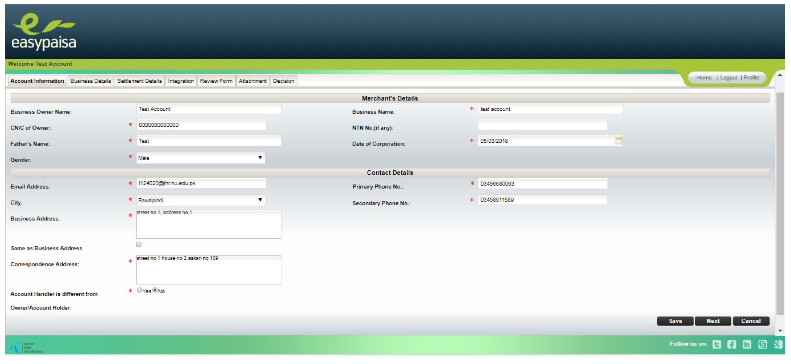This screenshot has height=364, width=791.
Task: Switch to the Account Information tab
Action: (x=37, y=81)
